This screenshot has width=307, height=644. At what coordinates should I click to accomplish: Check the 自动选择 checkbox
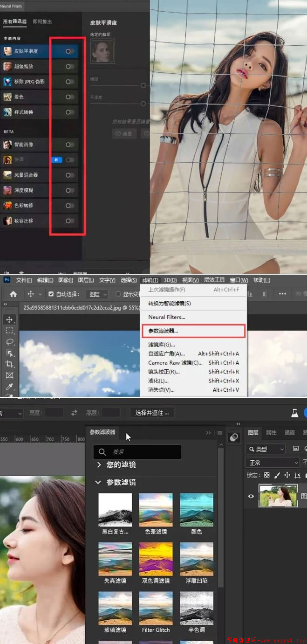51,294
